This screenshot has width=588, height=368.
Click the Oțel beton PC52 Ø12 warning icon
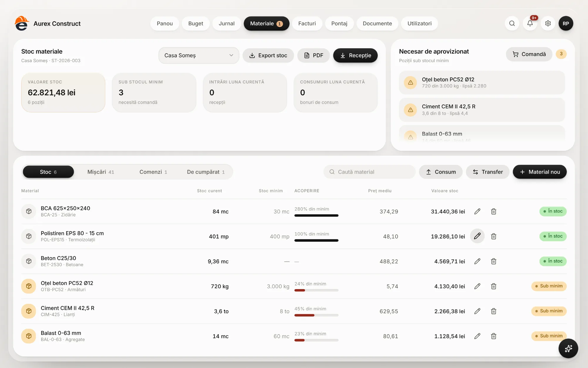(410, 82)
